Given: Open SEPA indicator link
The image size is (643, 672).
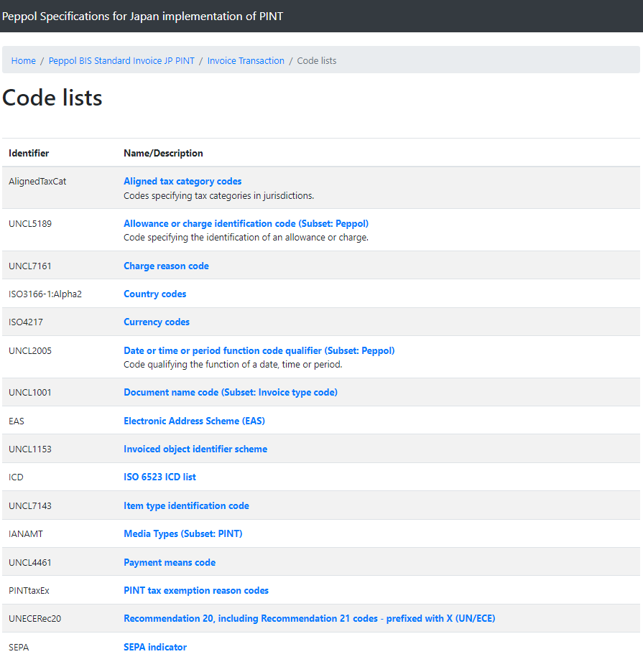Looking at the screenshot, I should click(155, 647).
